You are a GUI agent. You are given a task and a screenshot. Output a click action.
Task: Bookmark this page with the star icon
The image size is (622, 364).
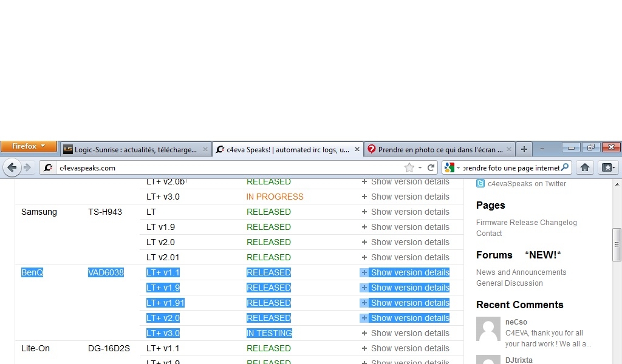click(x=409, y=167)
